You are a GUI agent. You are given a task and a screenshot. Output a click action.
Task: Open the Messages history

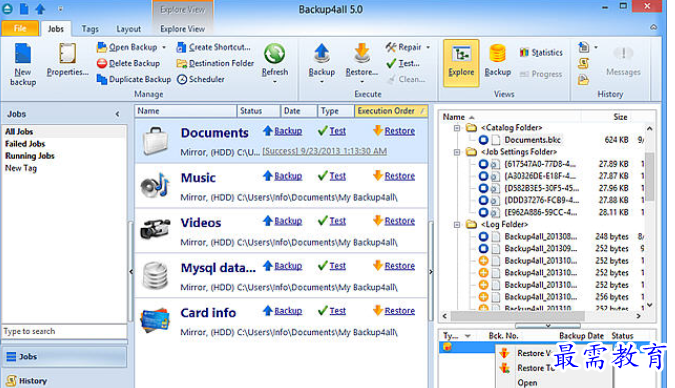pyautogui.click(x=623, y=61)
